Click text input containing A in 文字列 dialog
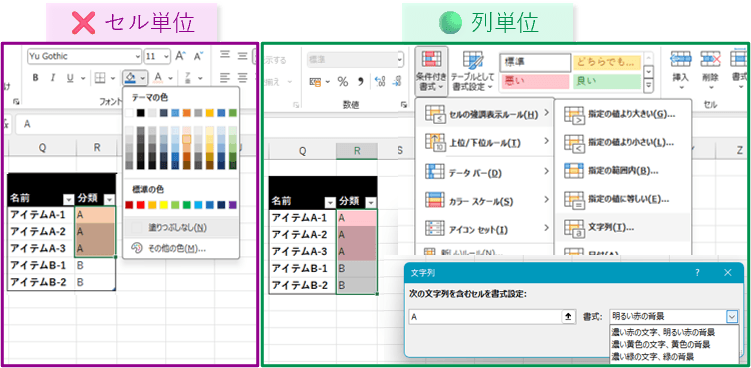The height and width of the screenshot is (368, 751). pyautogui.click(x=486, y=316)
